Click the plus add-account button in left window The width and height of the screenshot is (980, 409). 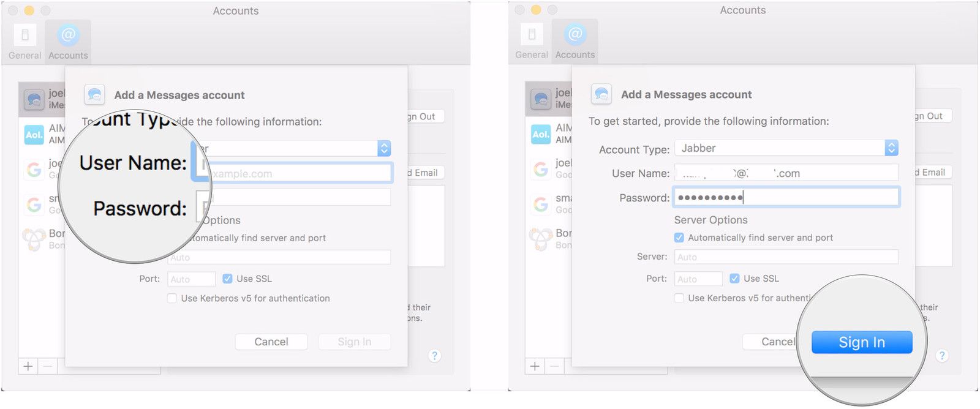[x=28, y=366]
